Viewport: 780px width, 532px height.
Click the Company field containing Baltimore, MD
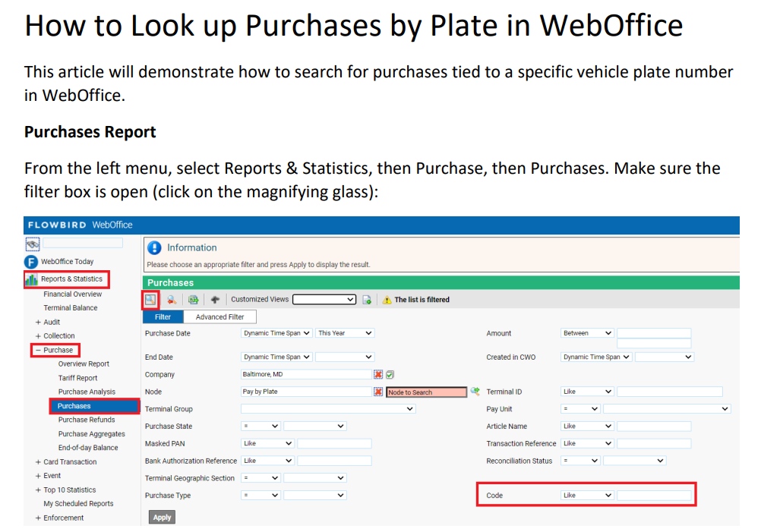[x=306, y=374]
